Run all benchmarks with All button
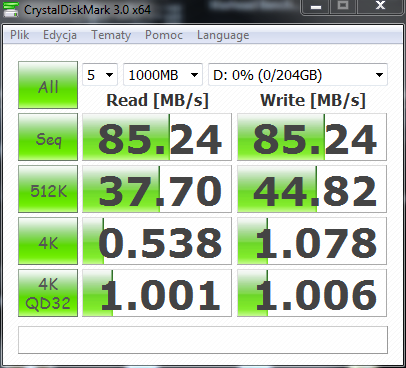 pyautogui.click(x=48, y=85)
